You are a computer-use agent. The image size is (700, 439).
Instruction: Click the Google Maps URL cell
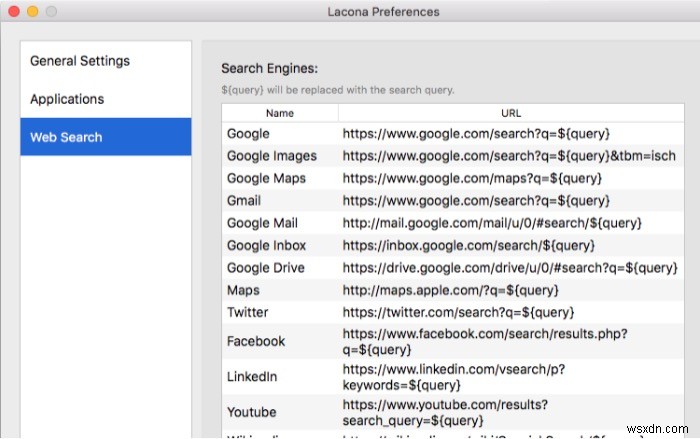click(x=472, y=178)
